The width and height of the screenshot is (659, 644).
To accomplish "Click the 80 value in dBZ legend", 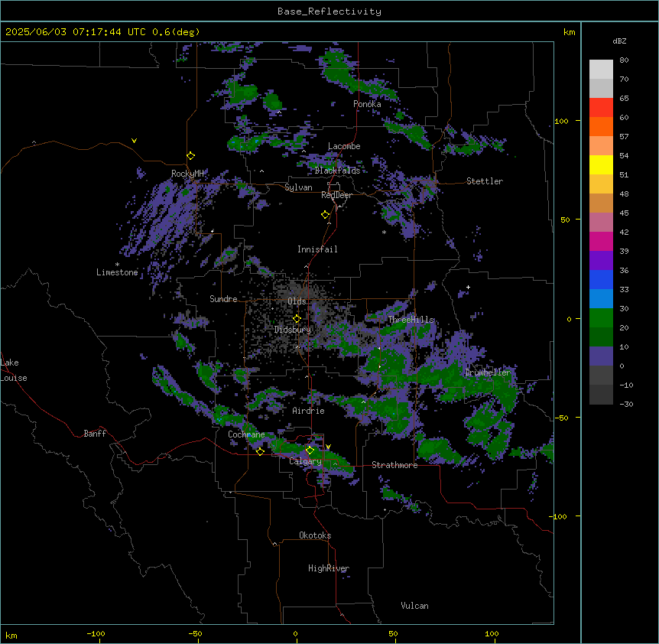I will 624,60.
